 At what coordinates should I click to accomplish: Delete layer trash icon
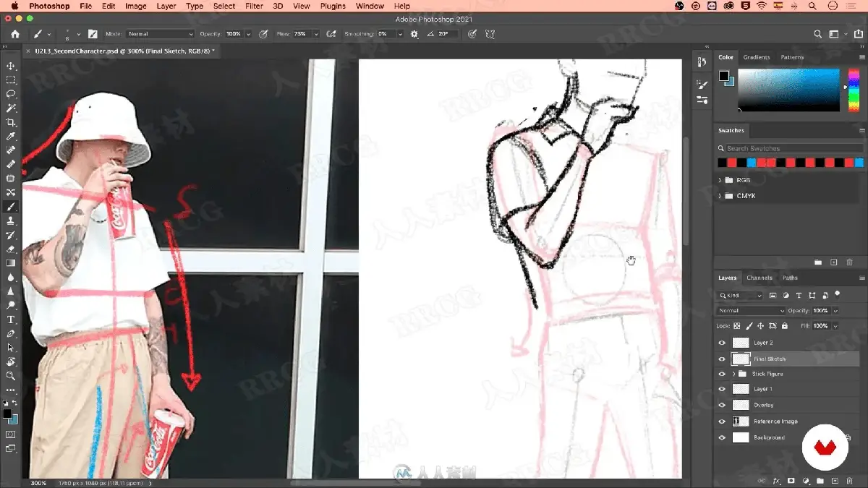[x=849, y=481]
